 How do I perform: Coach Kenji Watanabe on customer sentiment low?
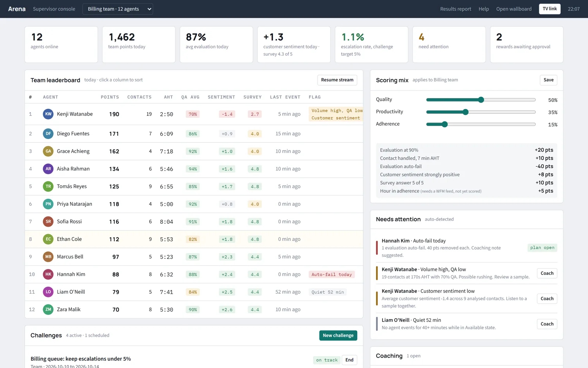[x=547, y=298]
